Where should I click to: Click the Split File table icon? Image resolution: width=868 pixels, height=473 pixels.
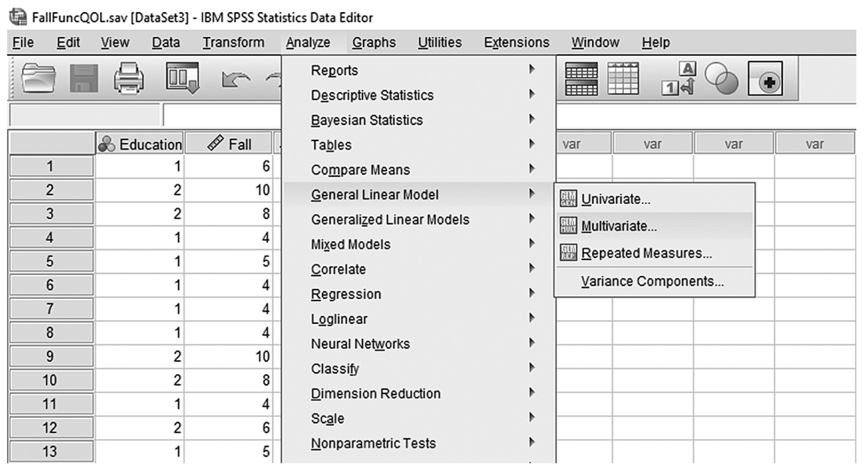point(581,79)
